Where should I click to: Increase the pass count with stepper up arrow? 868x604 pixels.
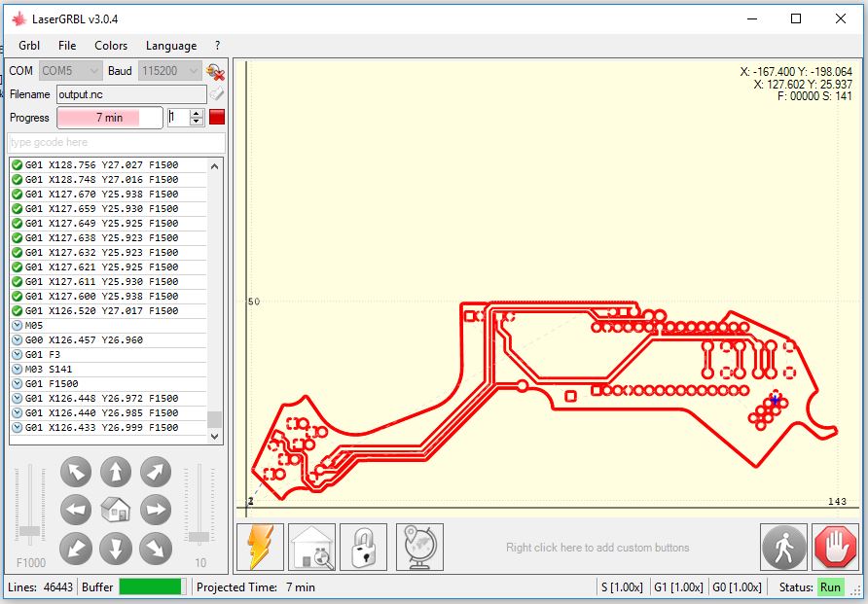click(197, 113)
